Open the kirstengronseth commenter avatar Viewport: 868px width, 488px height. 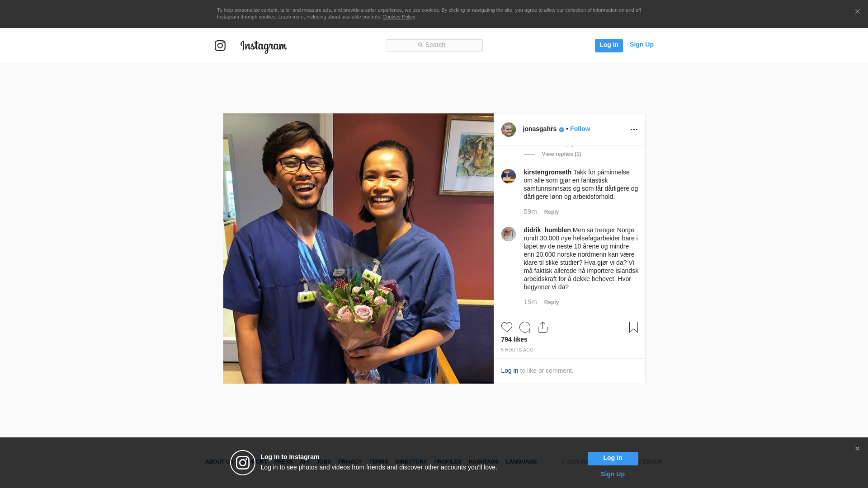tap(508, 176)
